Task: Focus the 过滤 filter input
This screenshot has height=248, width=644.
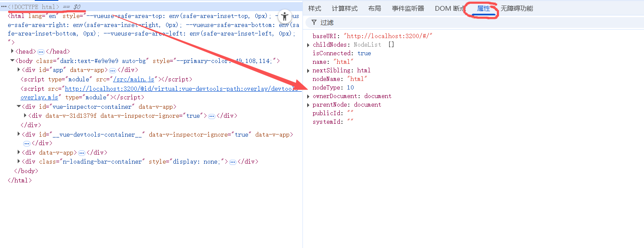Action: (x=474, y=22)
